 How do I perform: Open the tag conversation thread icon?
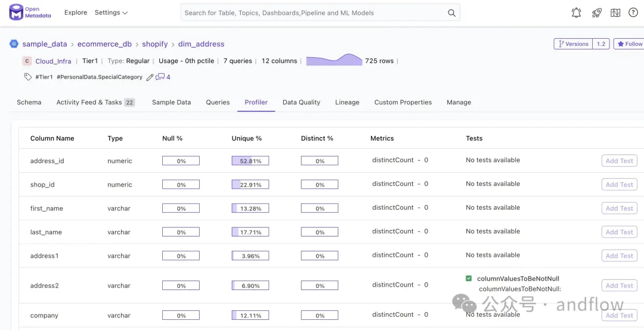click(160, 77)
